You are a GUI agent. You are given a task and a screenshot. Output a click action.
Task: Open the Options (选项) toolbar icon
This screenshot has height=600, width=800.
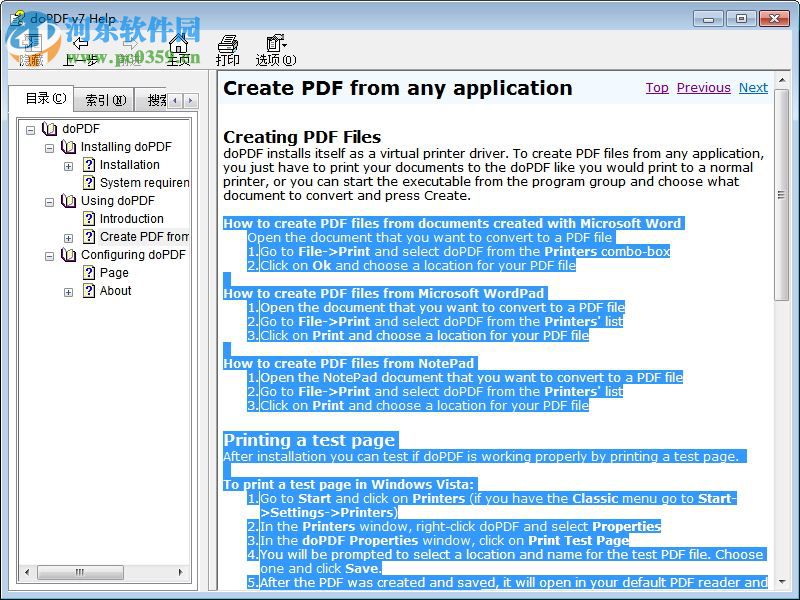click(276, 45)
